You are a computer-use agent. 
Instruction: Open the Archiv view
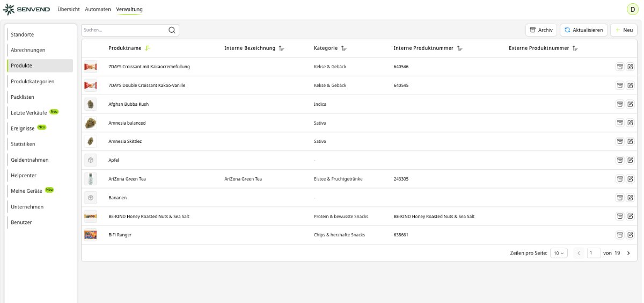pyautogui.click(x=541, y=30)
